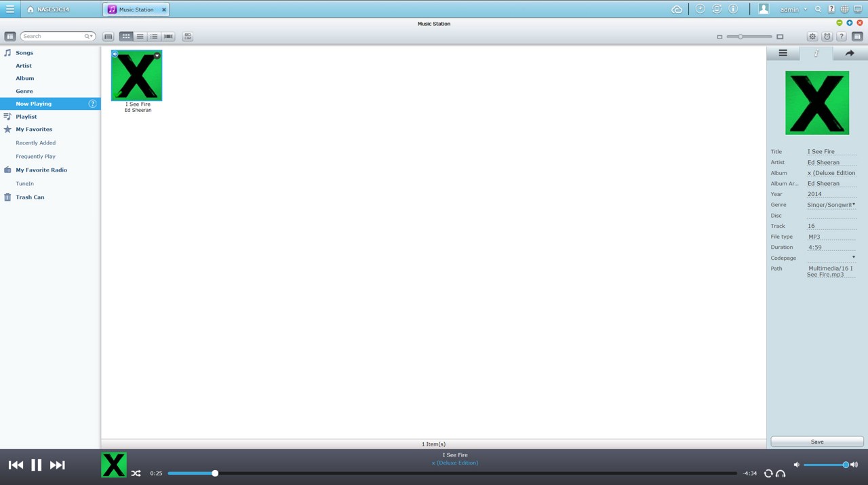Go to NAS desktop home icon
The width and height of the screenshot is (868, 485).
31,9
